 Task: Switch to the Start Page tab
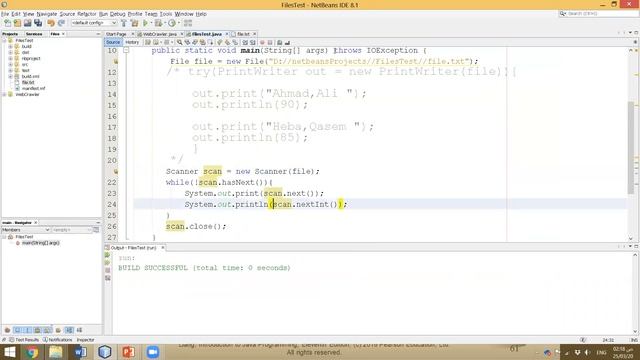tap(116, 34)
